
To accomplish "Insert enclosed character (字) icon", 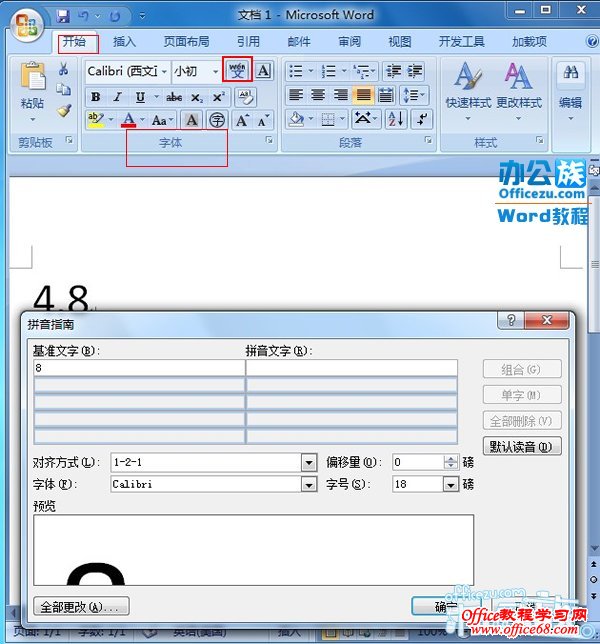I will coord(216,120).
